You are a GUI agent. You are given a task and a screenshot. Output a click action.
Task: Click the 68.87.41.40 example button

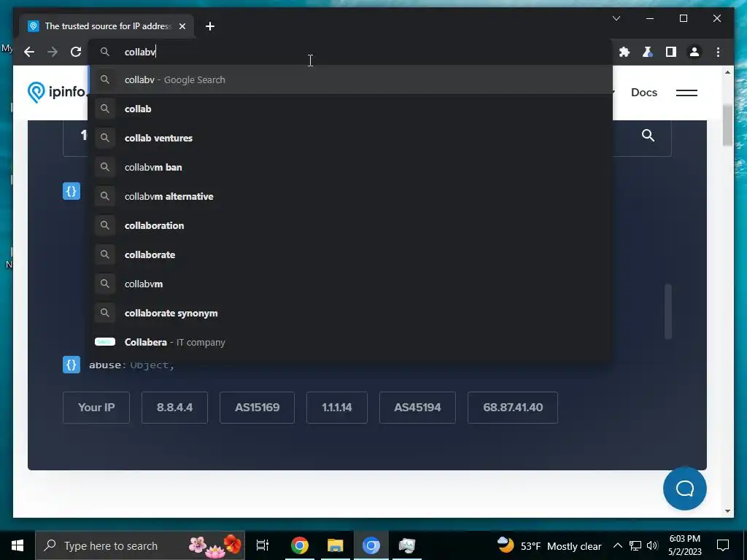click(513, 407)
